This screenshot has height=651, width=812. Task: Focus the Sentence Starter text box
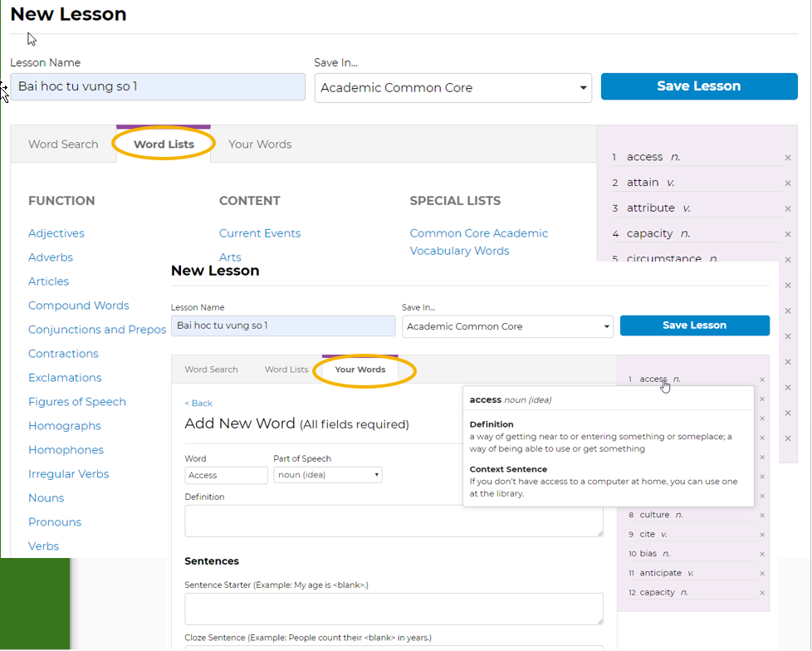pos(394,609)
